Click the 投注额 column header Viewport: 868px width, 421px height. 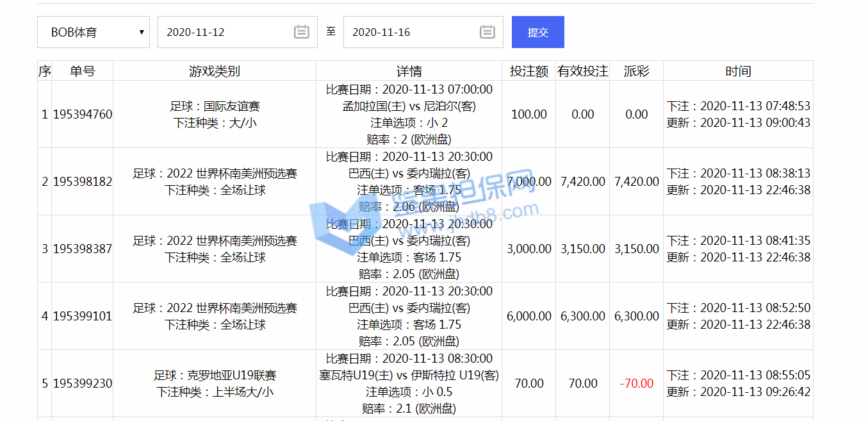click(x=528, y=71)
